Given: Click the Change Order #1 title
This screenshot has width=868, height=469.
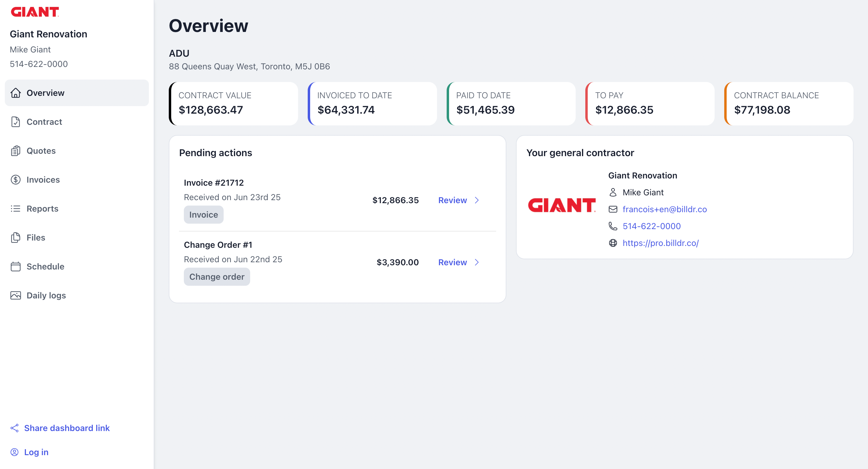Looking at the screenshot, I should (218, 245).
